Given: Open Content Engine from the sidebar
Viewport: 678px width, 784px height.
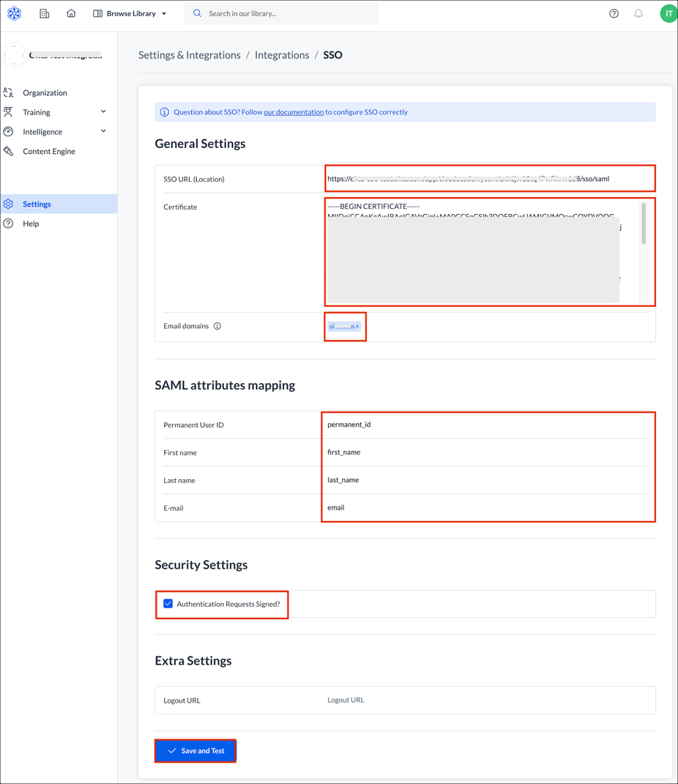Looking at the screenshot, I should [x=48, y=152].
